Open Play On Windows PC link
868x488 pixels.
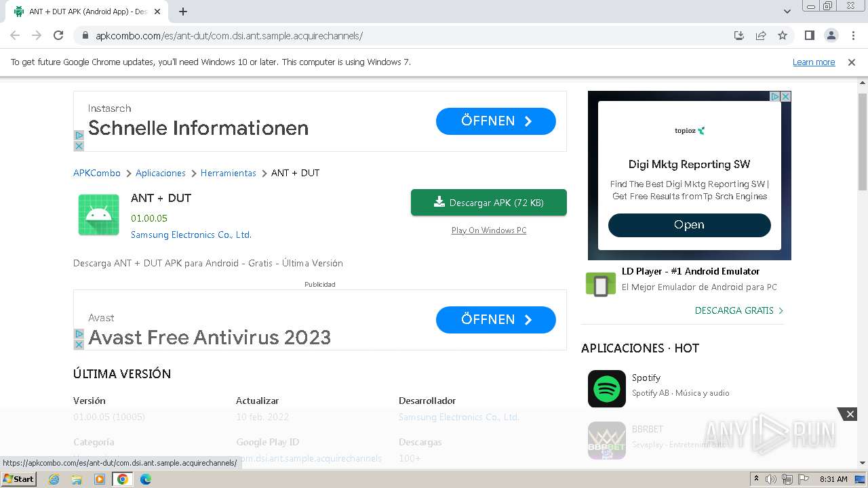(489, 230)
